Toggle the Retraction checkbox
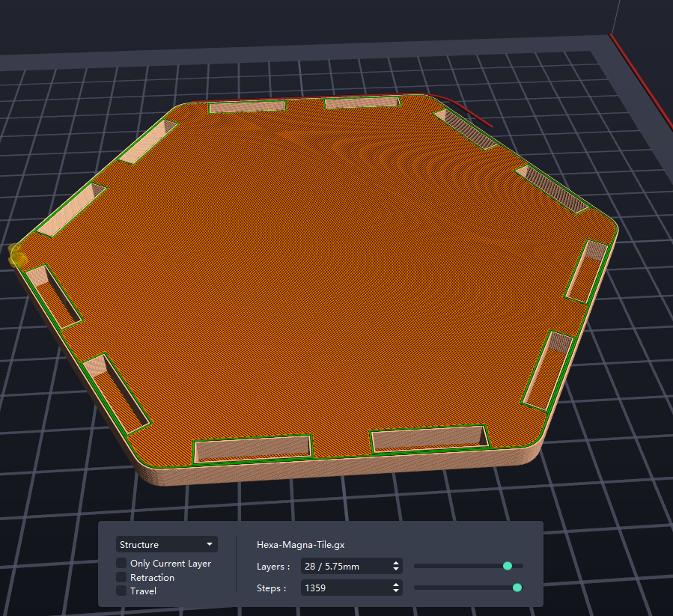The image size is (673, 616). [121, 577]
